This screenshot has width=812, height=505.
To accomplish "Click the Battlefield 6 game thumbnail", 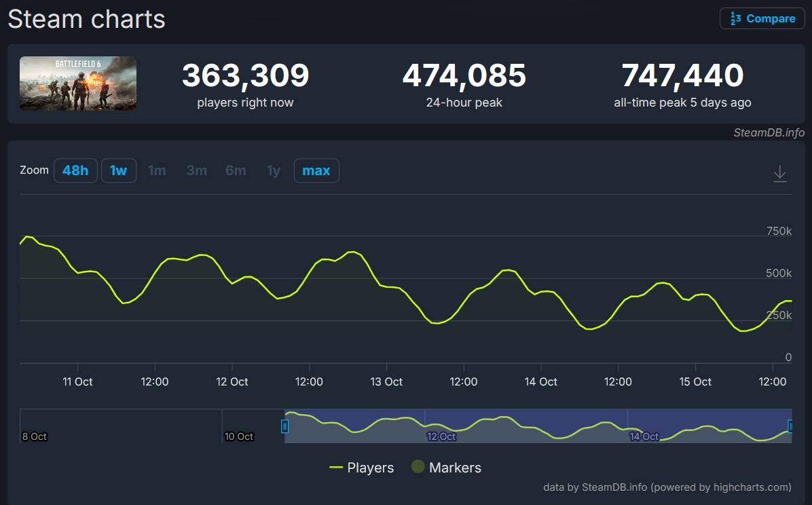I will click(x=78, y=83).
